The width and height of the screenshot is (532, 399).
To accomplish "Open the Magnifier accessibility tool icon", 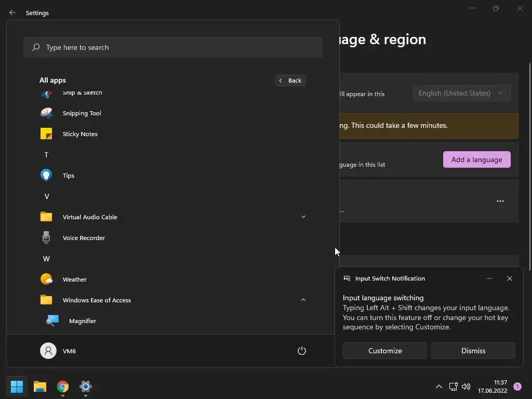I will [x=52, y=321].
